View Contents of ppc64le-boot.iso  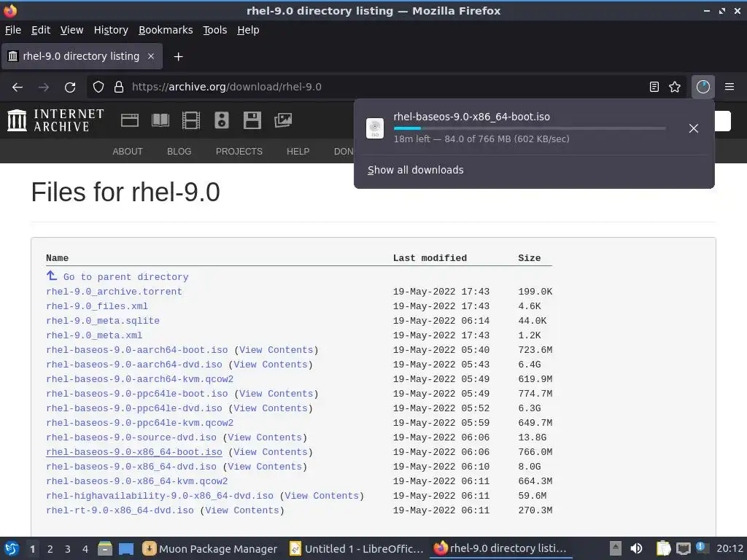pos(276,394)
